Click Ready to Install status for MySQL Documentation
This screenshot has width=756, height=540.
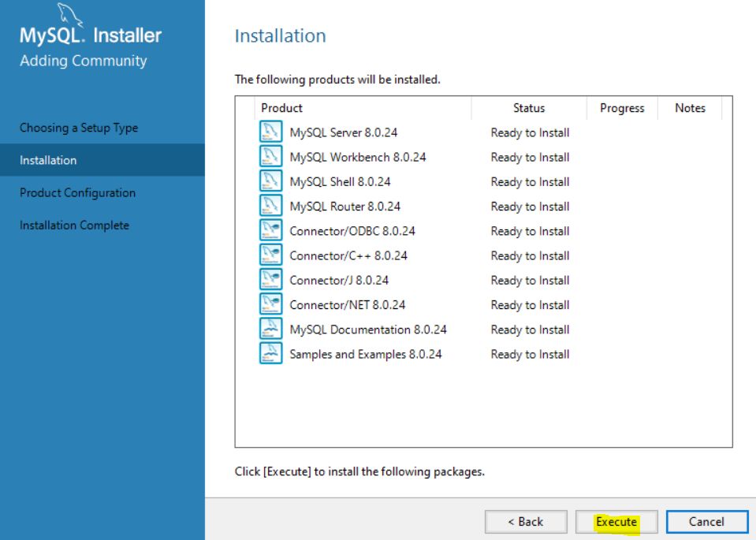coord(530,330)
